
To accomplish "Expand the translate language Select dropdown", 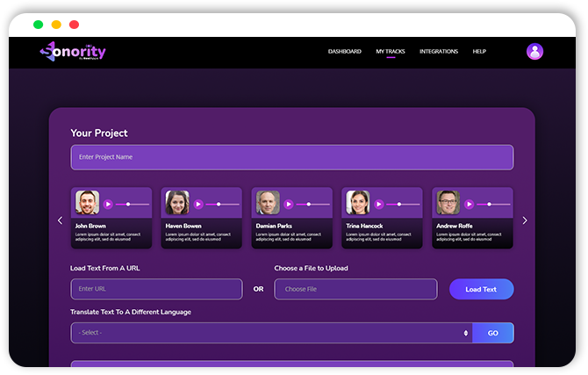I will pos(271,333).
